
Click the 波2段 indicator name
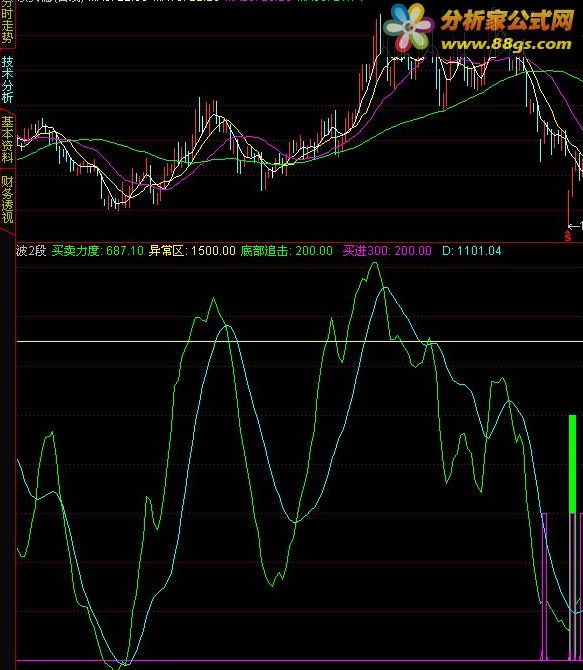tap(31, 250)
